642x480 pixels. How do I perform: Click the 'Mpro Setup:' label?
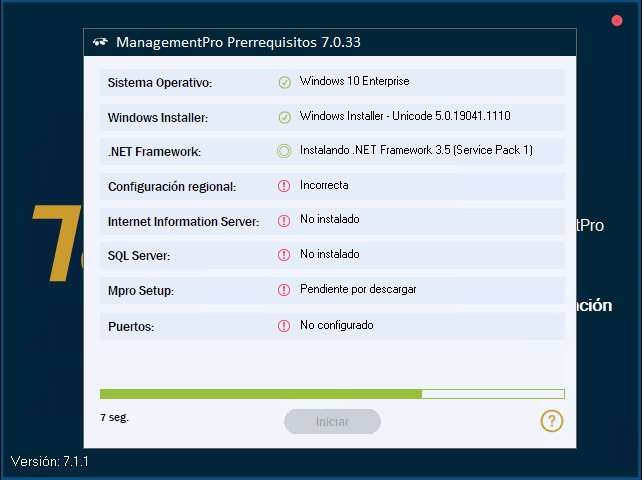(141, 291)
